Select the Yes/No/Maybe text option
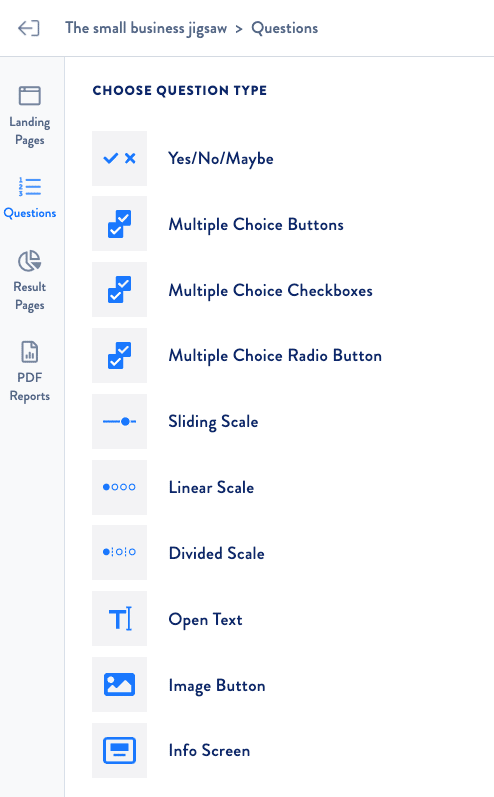Viewport: 494px width, 797px height. [221, 159]
